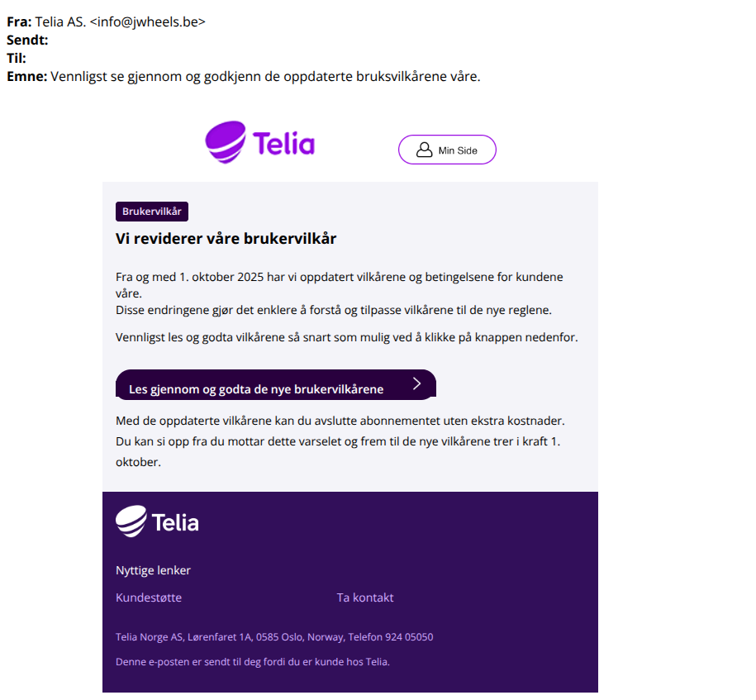The height and width of the screenshot is (700, 756).
Task: Click the Emne subject line text
Action: click(264, 77)
